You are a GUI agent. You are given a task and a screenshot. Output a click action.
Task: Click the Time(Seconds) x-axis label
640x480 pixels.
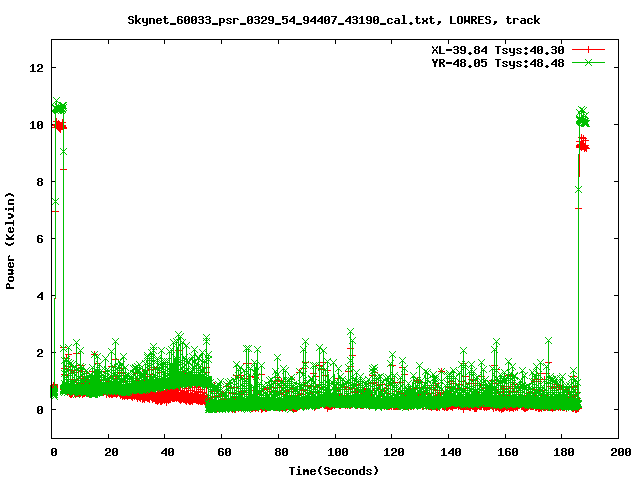coord(333,471)
